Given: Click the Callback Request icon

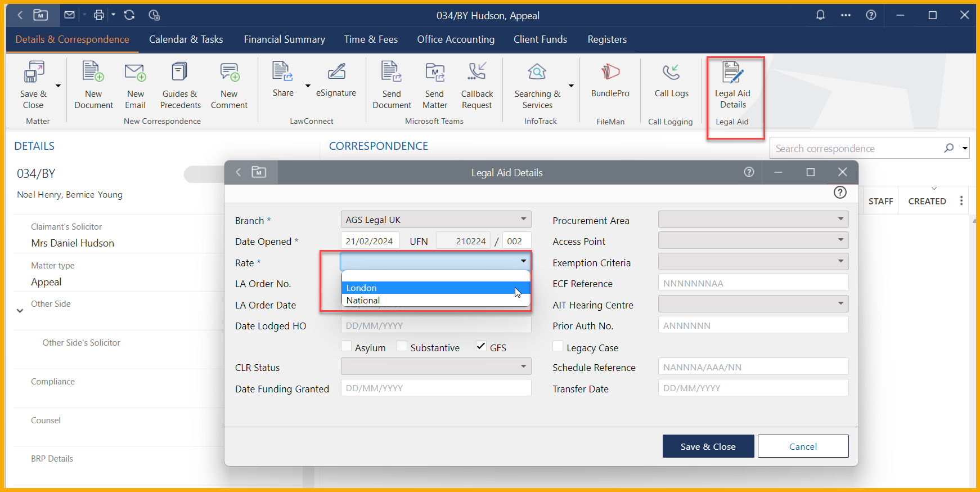Looking at the screenshot, I should pyautogui.click(x=476, y=86).
